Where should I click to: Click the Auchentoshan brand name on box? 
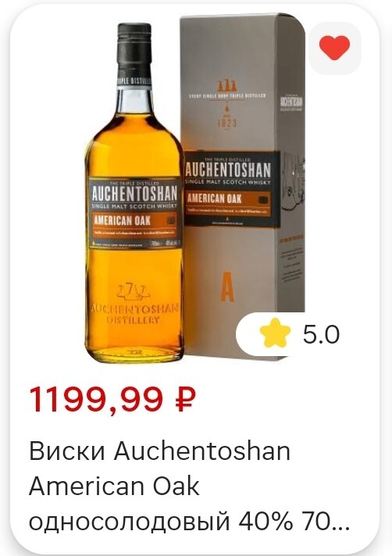coord(229,170)
